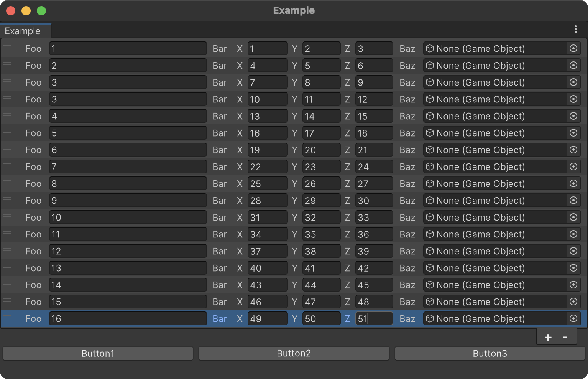Click the None (Game Object) slot in row three
Screen dimensions: 588x379
(491, 82)
